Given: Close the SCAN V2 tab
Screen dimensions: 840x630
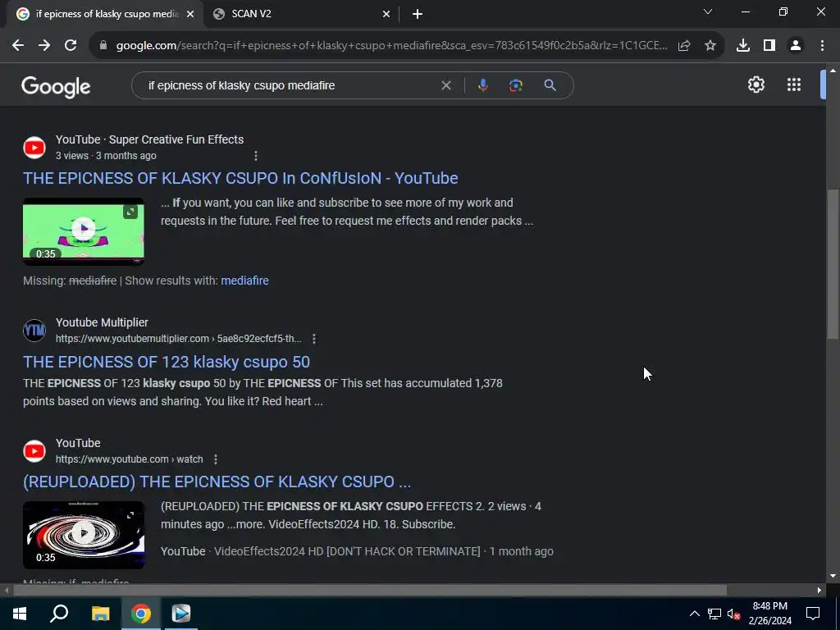Looking at the screenshot, I should pyautogui.click(x=386, y=14).
